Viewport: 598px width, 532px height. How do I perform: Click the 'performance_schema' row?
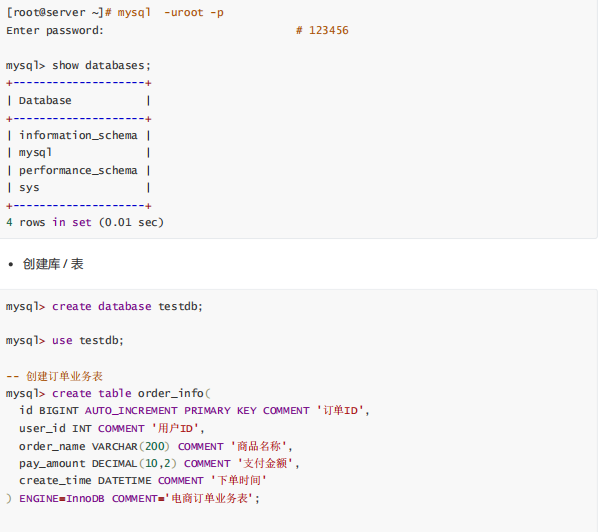[x=78, y=170]
